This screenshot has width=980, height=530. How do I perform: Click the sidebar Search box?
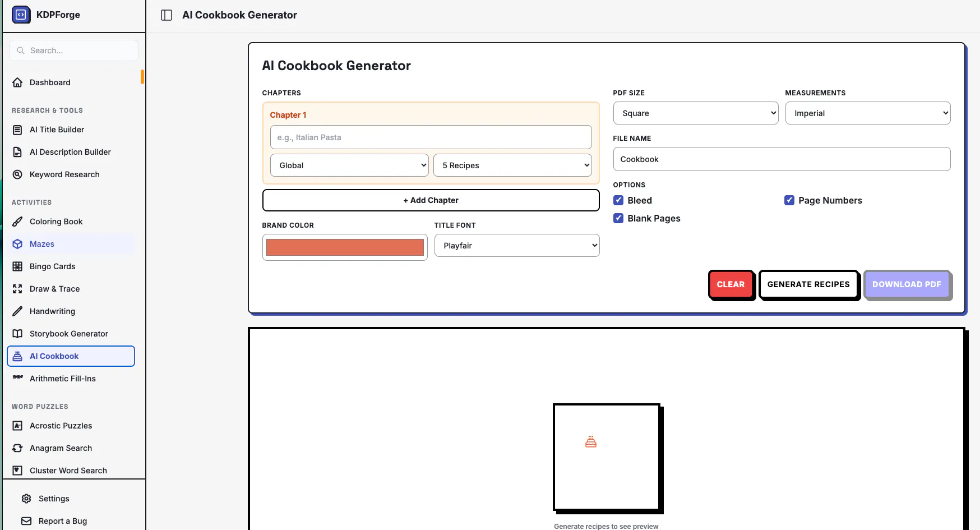click(74, 50)
